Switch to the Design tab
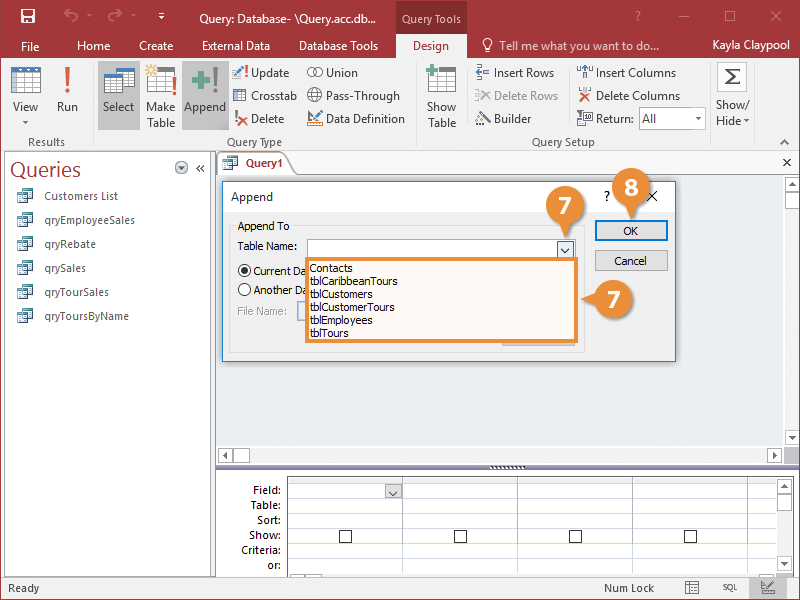Viewport: 800px width, 600px height. pyautogui.click(x=431, y=46)
